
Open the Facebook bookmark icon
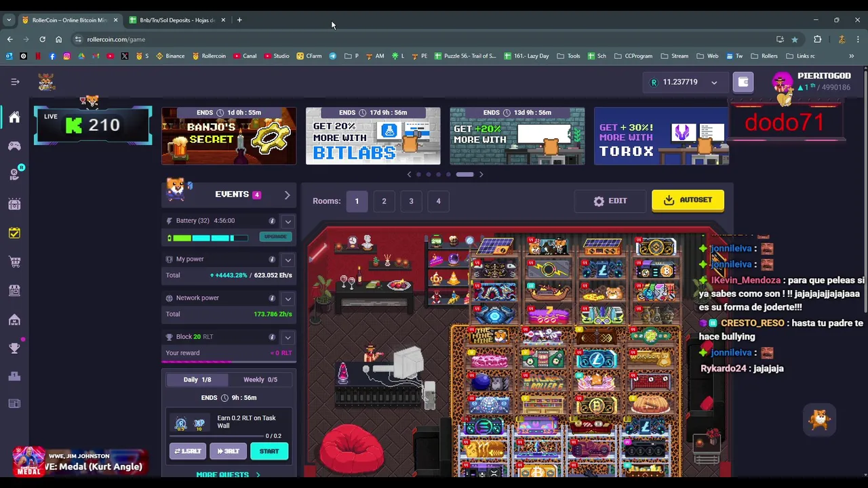52,56
